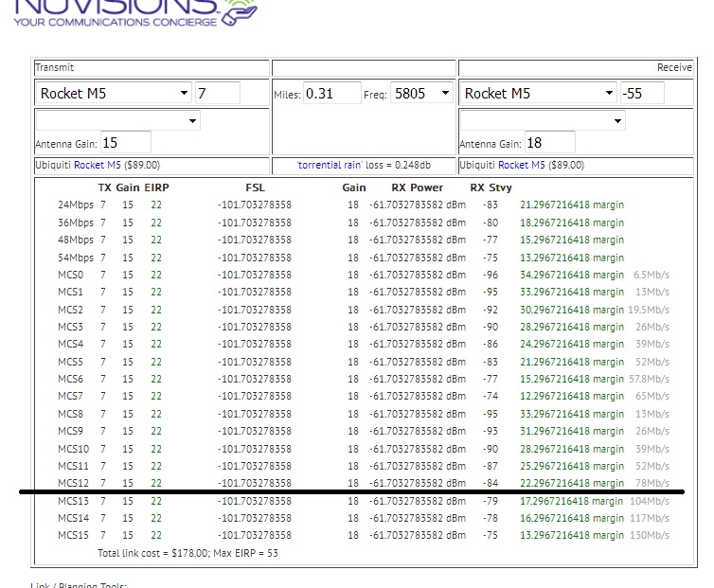Click the FSL column header

pos(255,187)
